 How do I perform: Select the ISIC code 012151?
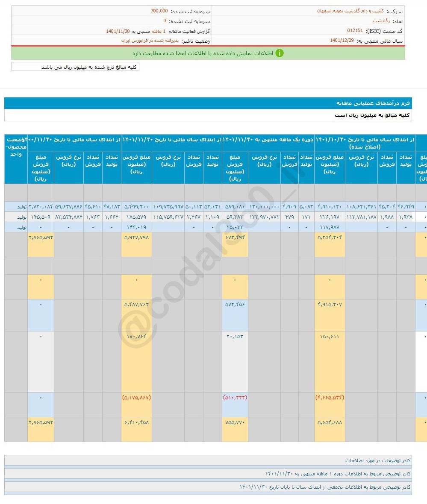[355, 31]
